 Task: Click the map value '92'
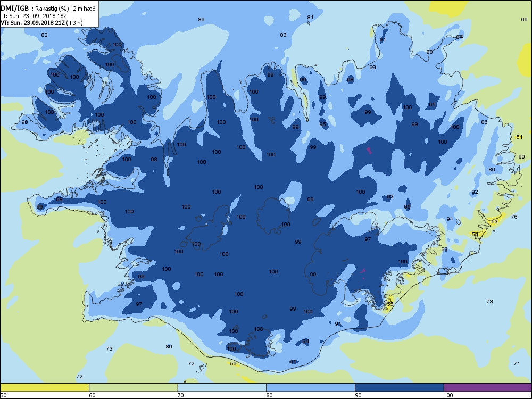coord(475,192)
